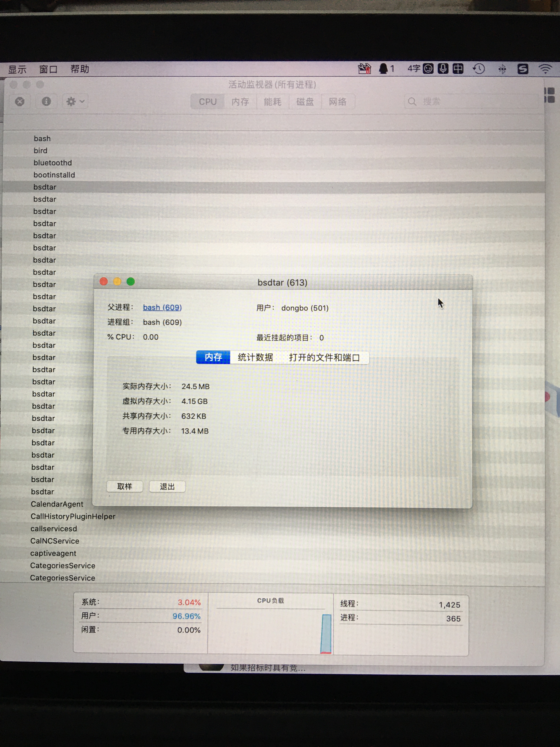Switch to the 磁盘 tab
Screen dimensions: 560x747
(x=305, y=102)
